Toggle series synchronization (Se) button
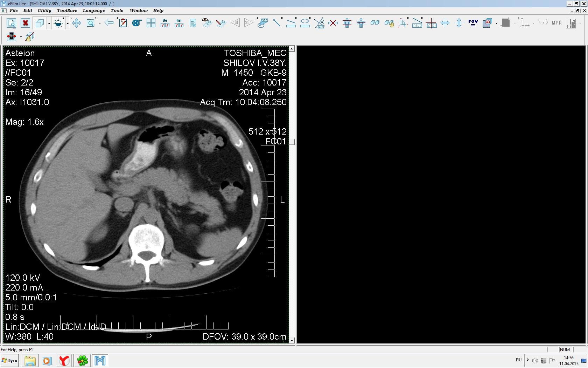The image size is (588, 368). pyautogui.click(x=165, y=23)
